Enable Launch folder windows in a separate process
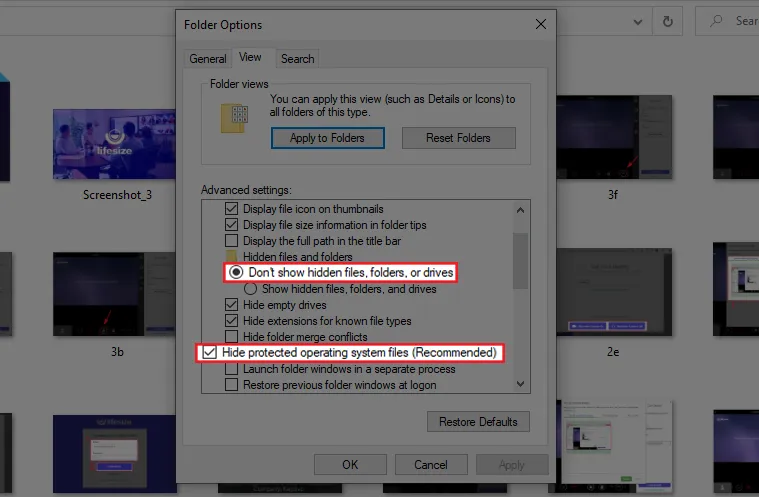Image resolution: width=759 pixels, height=497 pixels. pos(231,369)
